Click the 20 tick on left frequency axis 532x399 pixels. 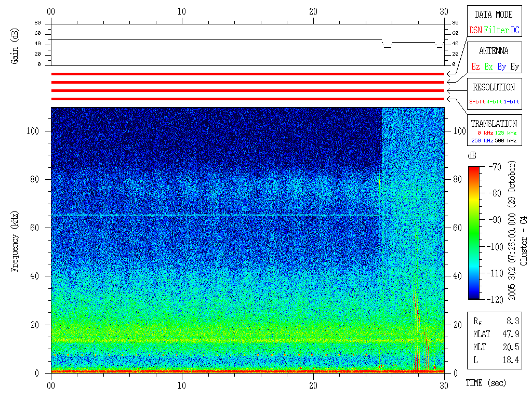[x=35, y=325]
